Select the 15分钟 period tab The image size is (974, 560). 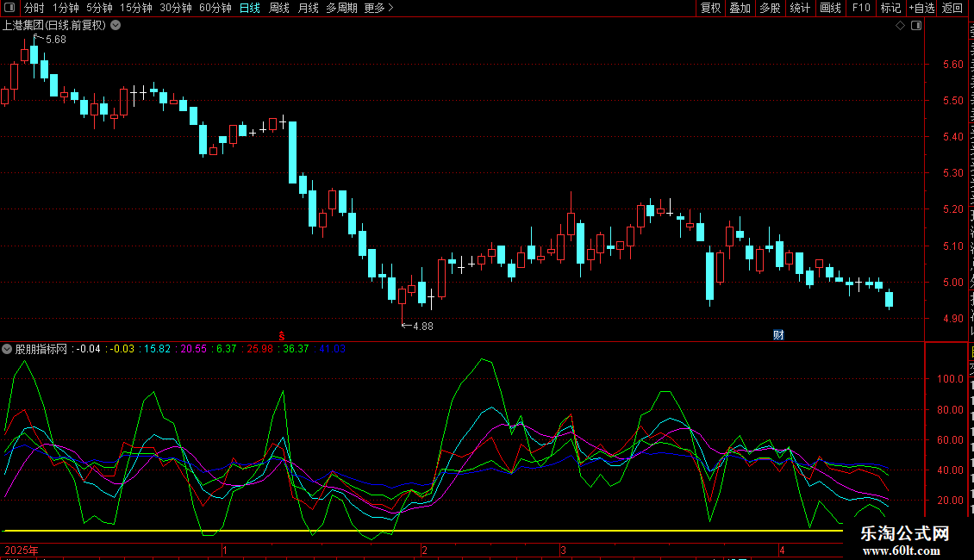coord(135,8)
